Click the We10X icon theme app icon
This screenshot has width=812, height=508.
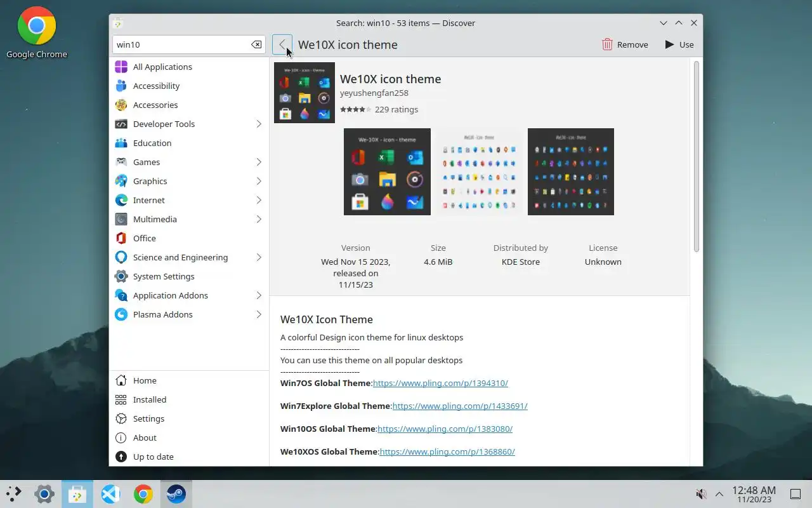[x=304, y=93]
